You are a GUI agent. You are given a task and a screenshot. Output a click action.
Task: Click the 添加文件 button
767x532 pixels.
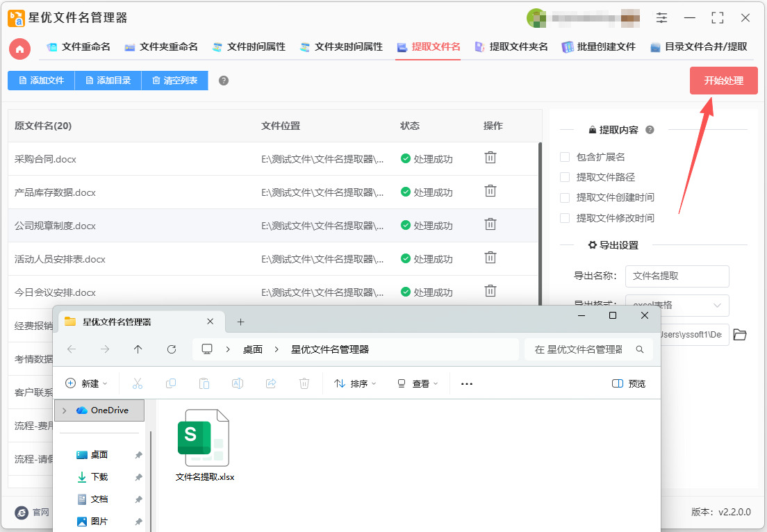click(41, 81)
